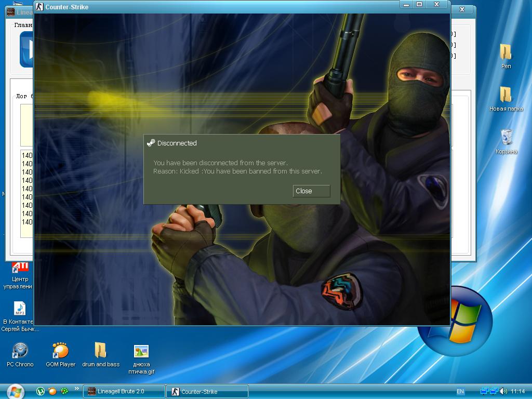Launch uTorrent from quick launch
532x399 pixels.
[41, 391]
